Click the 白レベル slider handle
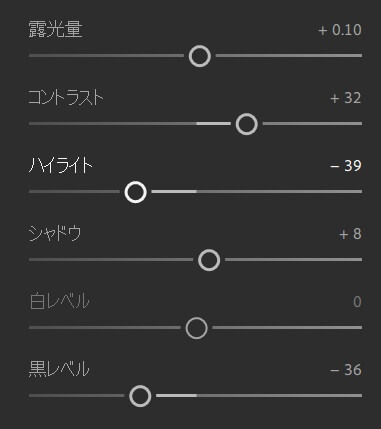Image resolution: width=381 pixels, height=429 pixels. click(x=196, y=328)
